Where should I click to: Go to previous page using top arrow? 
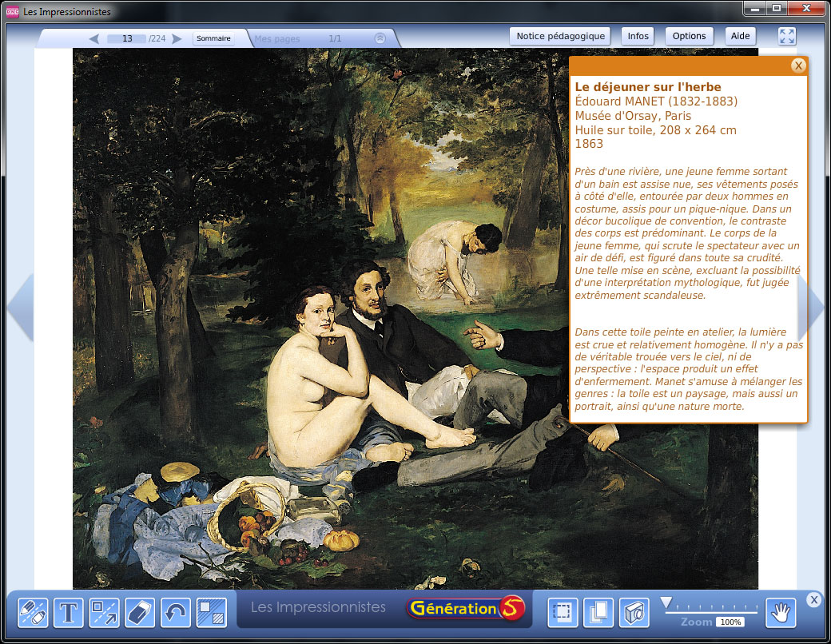click(x=93, y=38)
